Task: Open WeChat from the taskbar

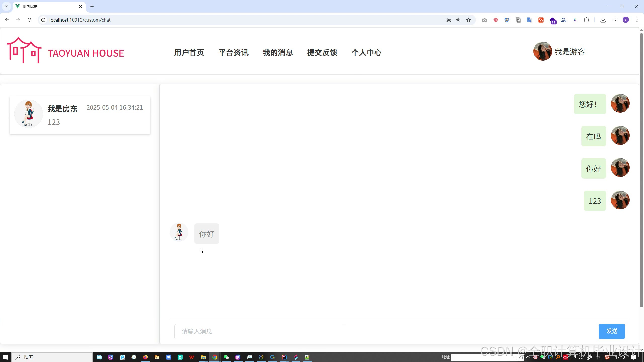Action: [x=226, y=357]
